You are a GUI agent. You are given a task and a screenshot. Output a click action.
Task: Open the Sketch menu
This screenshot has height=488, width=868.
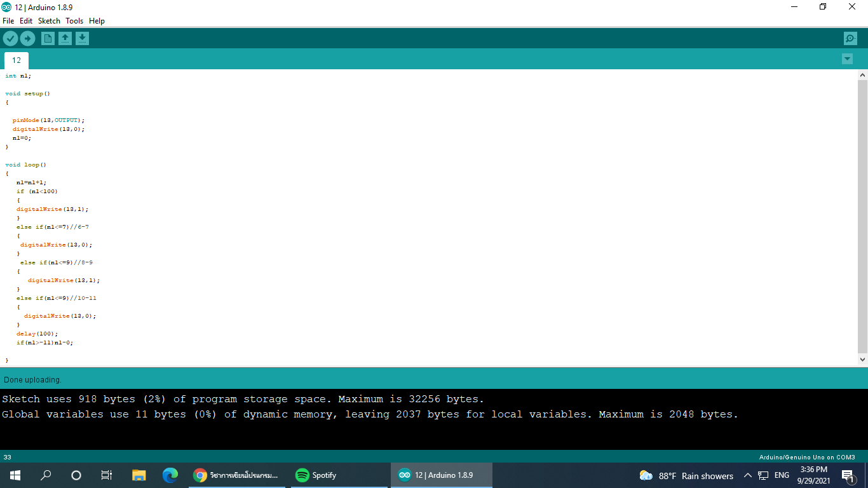(x=49, y=21)
